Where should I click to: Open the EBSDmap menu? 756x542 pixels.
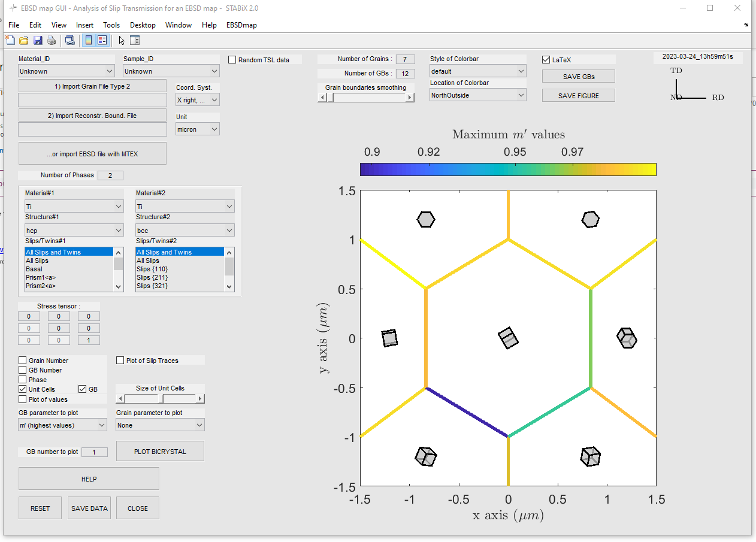[x=241, y=25]
